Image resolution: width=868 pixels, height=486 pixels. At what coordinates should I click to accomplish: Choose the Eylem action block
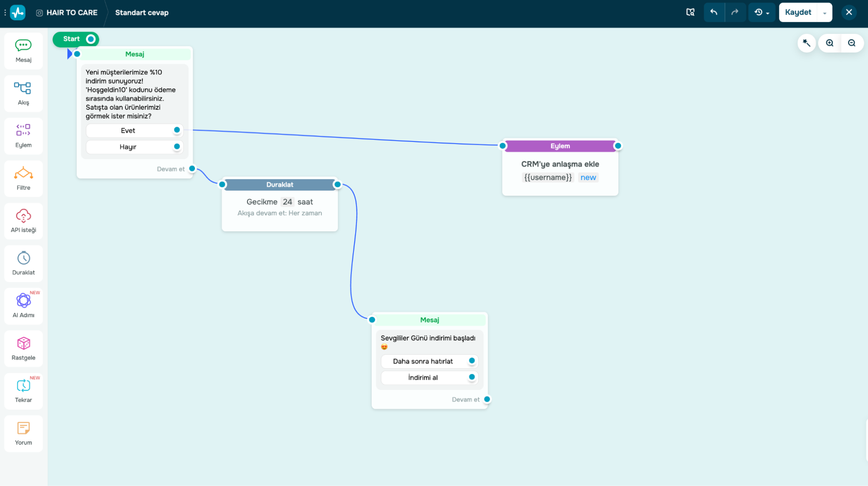23,136
